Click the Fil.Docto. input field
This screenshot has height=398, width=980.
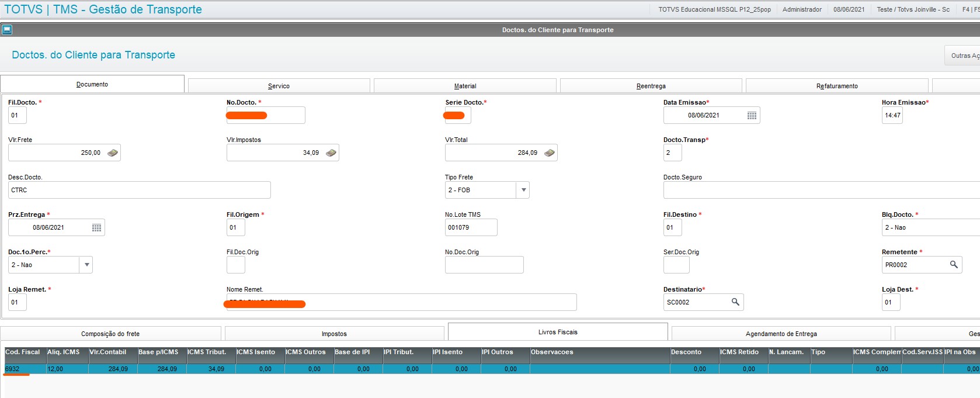[18, 115]
